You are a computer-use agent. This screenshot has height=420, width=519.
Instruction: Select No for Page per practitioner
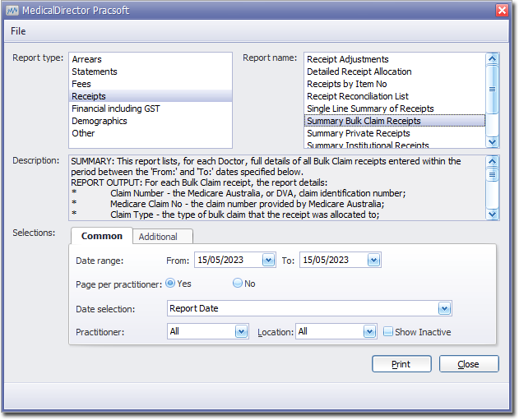(238, 283)
